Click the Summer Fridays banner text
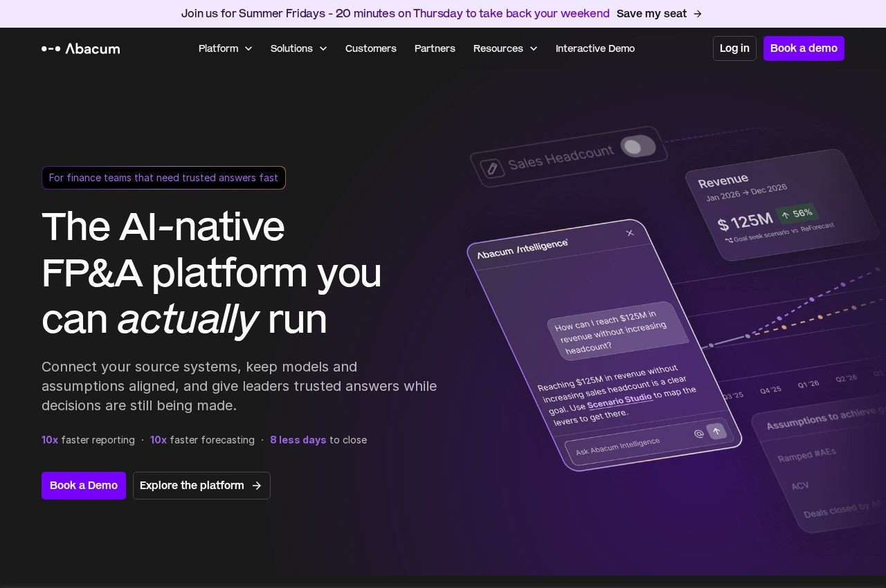The width and height of the screenshot is (886, 588). click(x=395, y=14)
